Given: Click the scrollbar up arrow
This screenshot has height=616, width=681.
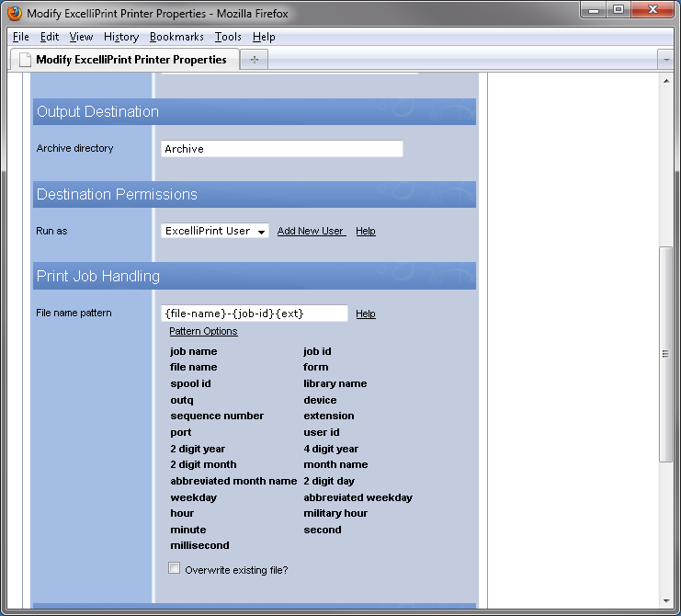Looking at the screenshot, I should (665, 81).
